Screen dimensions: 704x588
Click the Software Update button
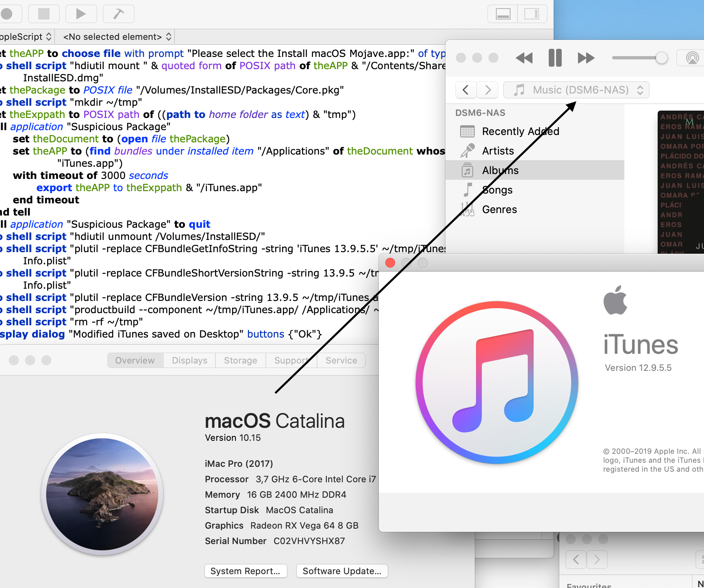pyautogui.click(x=342, y=571)
